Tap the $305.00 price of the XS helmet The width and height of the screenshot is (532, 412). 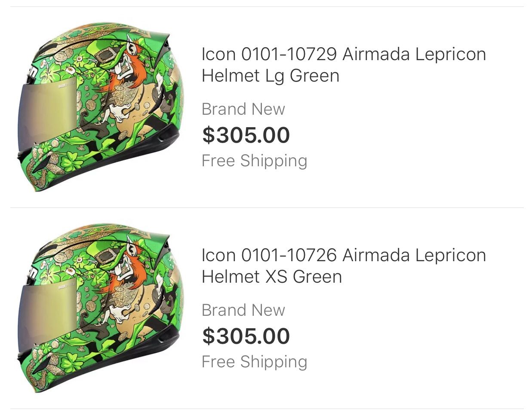click(246, 336)
